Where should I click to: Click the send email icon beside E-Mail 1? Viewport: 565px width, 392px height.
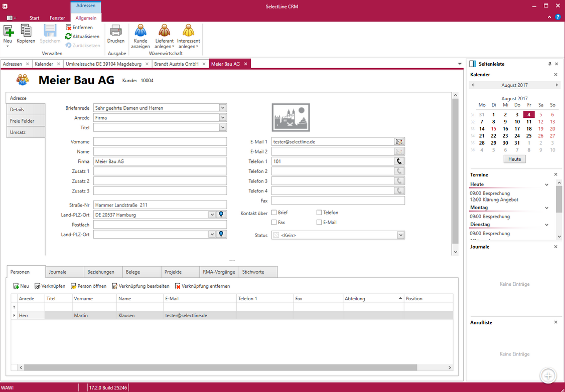tap(399, 142)
